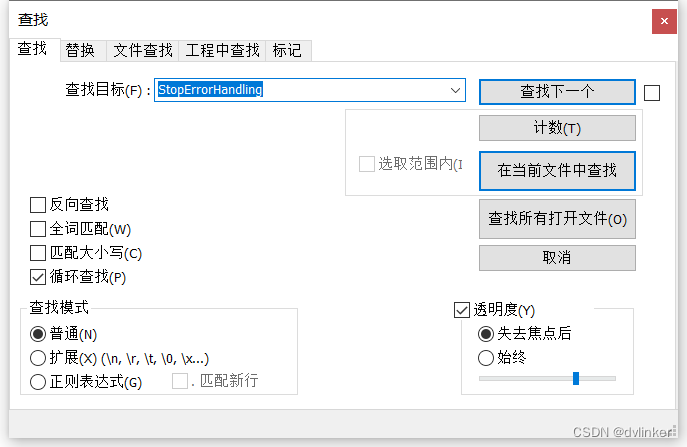Click the 取消 button
687x447 pixels.
(x=557, y=258)
